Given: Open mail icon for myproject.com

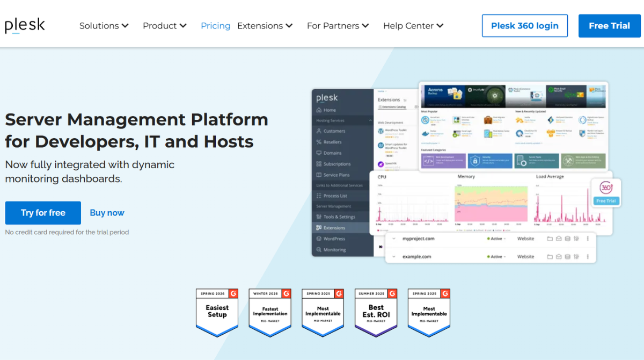Looking at the screenshot, I should (x=559, y=239).
